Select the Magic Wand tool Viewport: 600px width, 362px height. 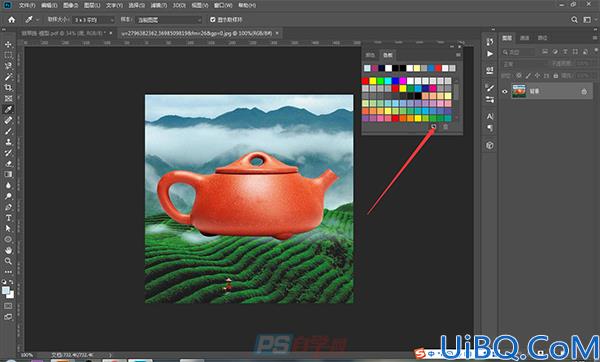click(8, 77)
